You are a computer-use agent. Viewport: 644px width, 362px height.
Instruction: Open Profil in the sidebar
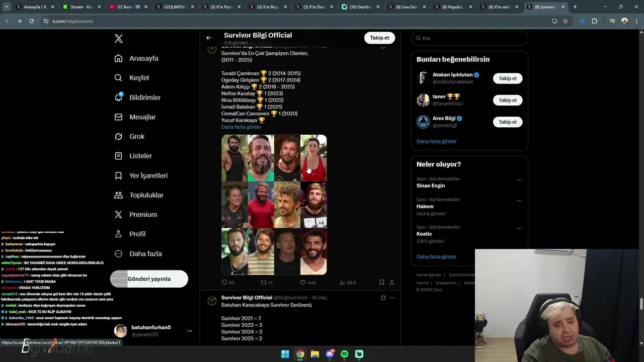pyautogui.click(x=130, y=234)
